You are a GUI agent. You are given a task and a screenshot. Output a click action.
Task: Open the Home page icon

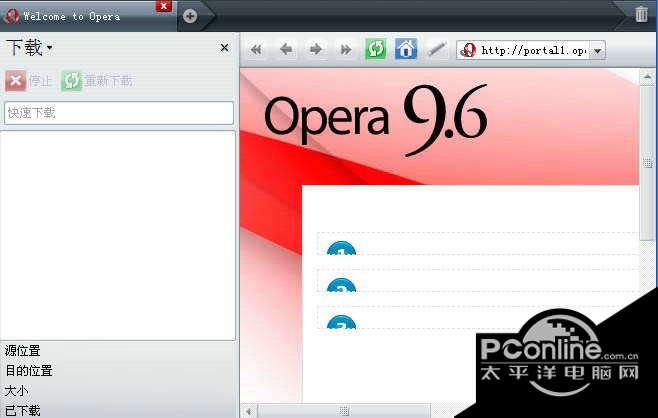click(x=406, y=49)
